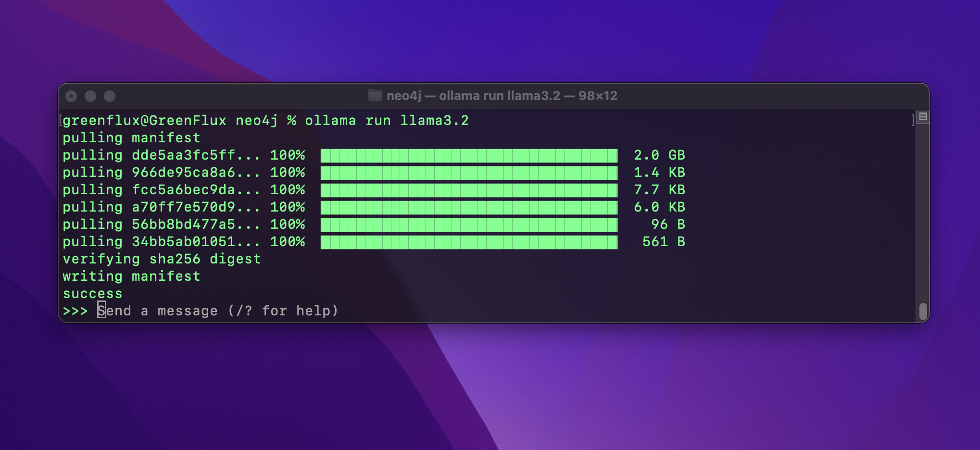The image size is (980, 450).
Task: Click the 'verifying sha256 digest' line
Action: (x=162, y=259)
